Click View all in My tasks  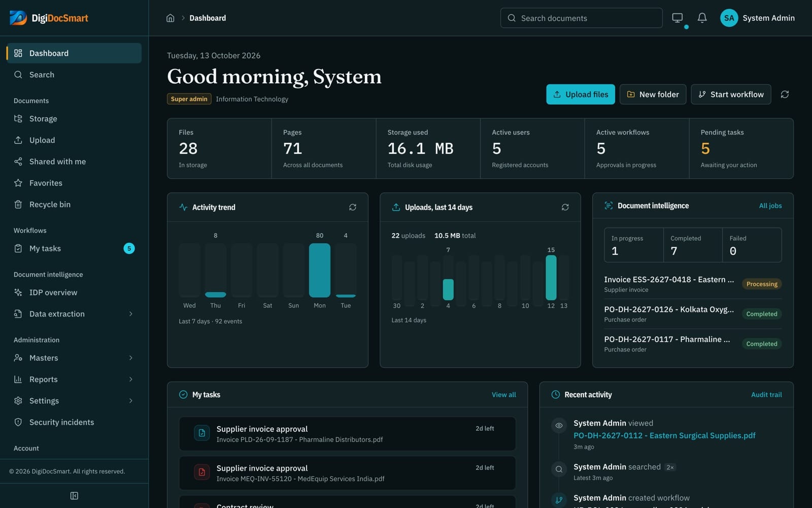[x=504, y=395]
